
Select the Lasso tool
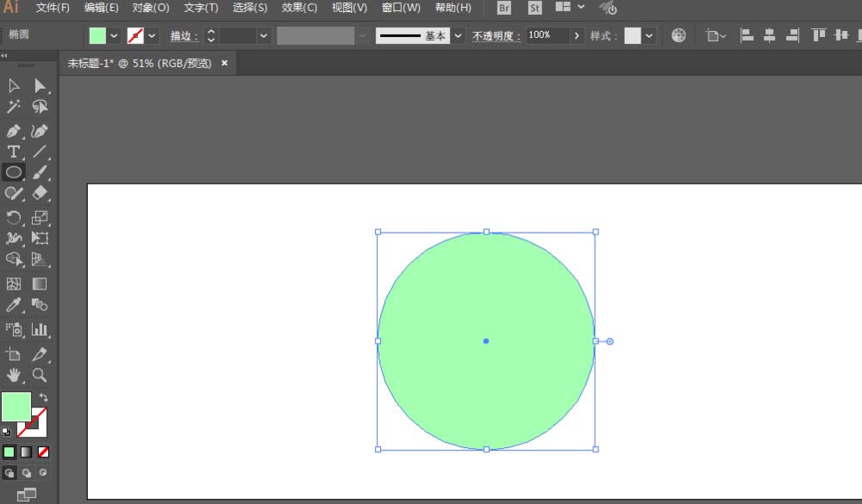[40, 107]
